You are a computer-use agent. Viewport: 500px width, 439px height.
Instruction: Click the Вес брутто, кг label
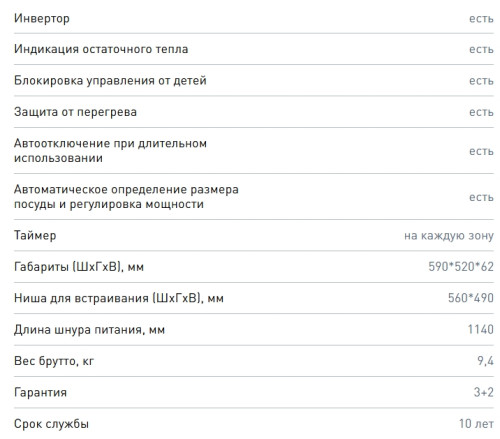click(54, 361)
